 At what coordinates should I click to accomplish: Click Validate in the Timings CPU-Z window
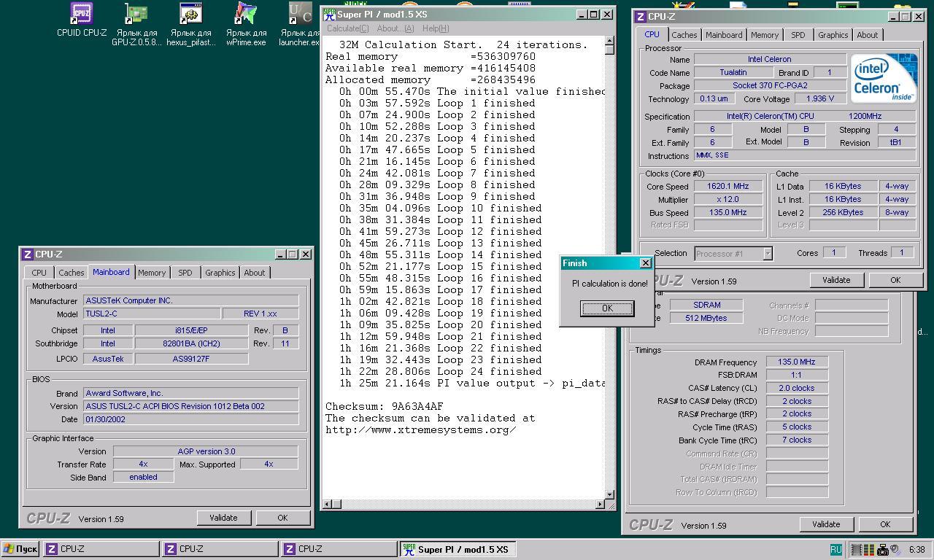[826, 524]
